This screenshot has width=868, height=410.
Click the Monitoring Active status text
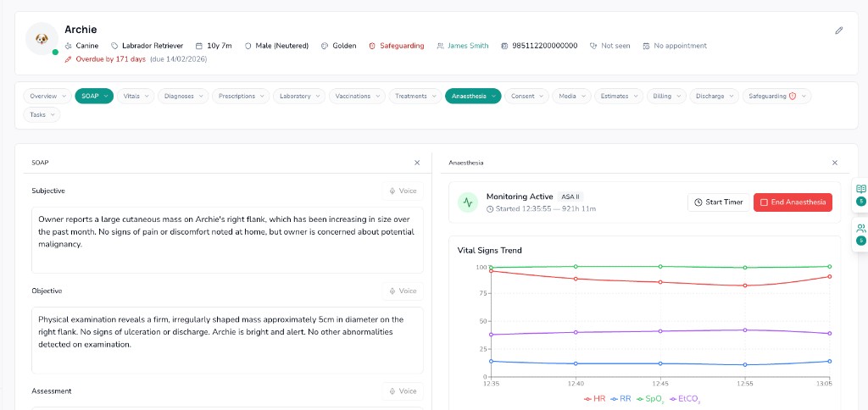(520, 197)
